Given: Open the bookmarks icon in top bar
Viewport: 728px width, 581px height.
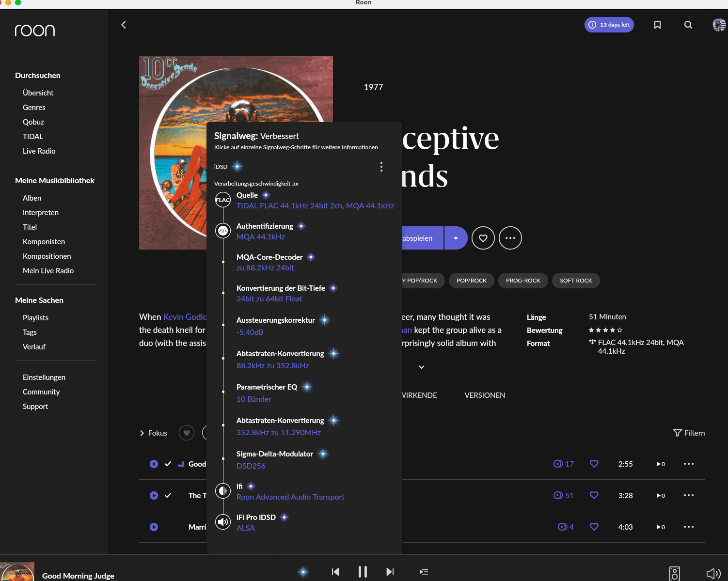Looking at the screenshot, I should (x=657, y=25).
